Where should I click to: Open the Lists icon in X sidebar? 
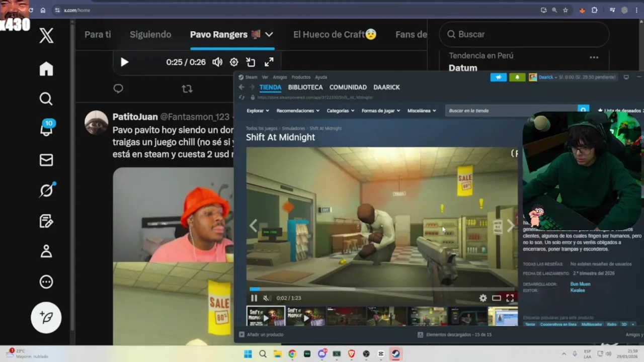46,221
